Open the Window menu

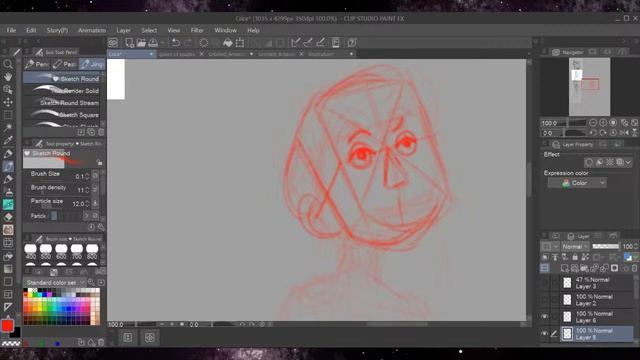coord(225,30)
